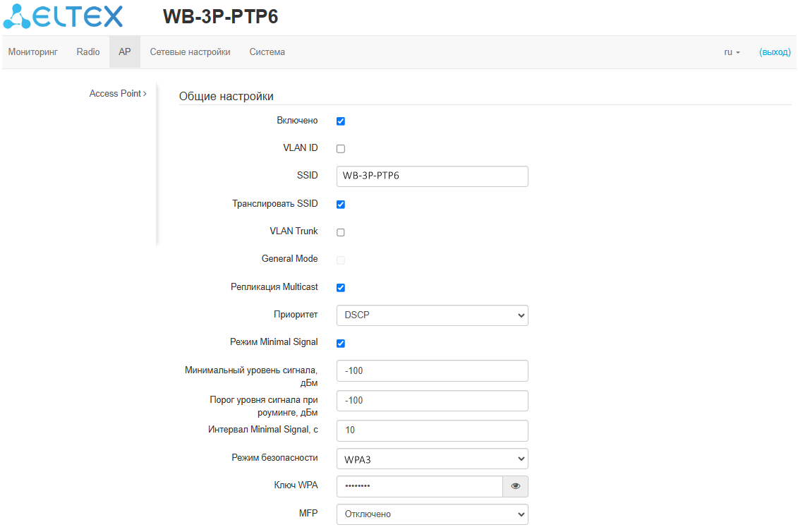This screenshot has height=532, width=798.
Task: Turn off Режим Minimal Signal checkbox
Action: pyautogui.click(x=341, y=344)
